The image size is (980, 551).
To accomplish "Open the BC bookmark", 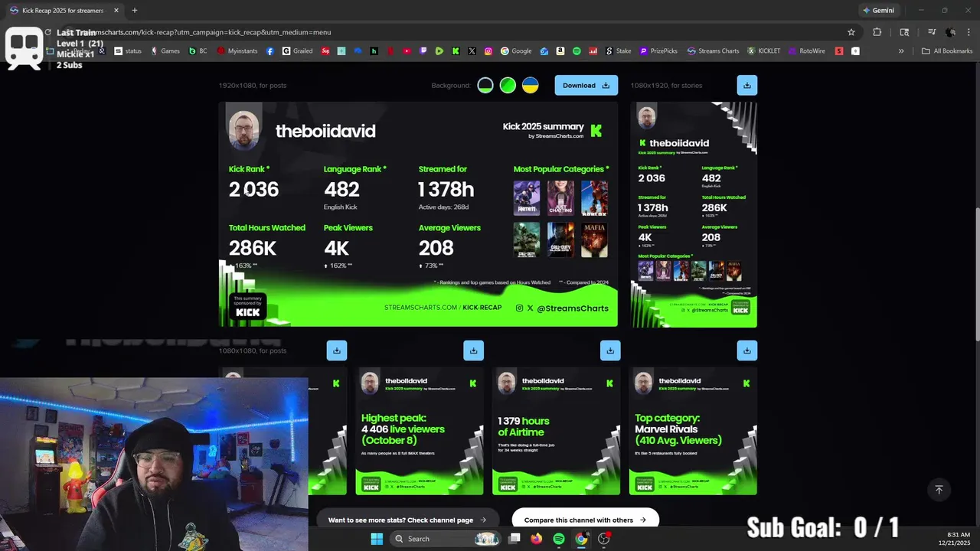I will point(198,51).
